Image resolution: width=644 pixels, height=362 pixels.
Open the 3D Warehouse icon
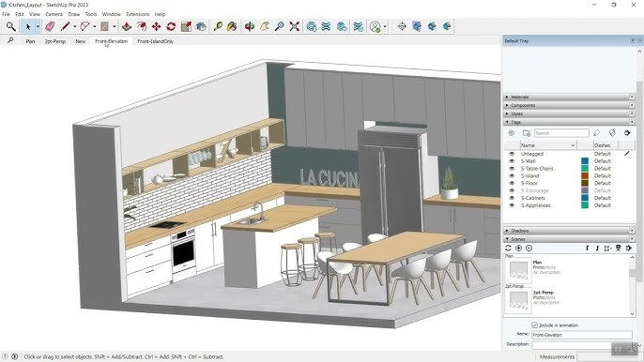click(312, 26)
